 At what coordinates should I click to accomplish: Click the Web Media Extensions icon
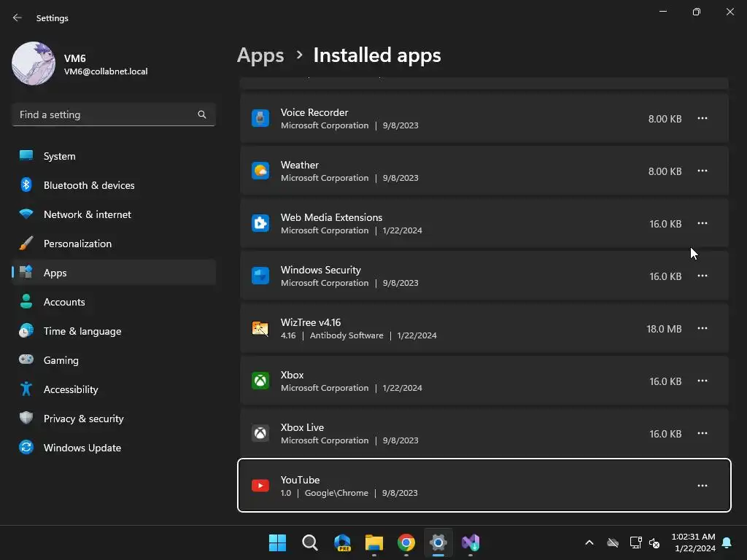tap(260, 223)
